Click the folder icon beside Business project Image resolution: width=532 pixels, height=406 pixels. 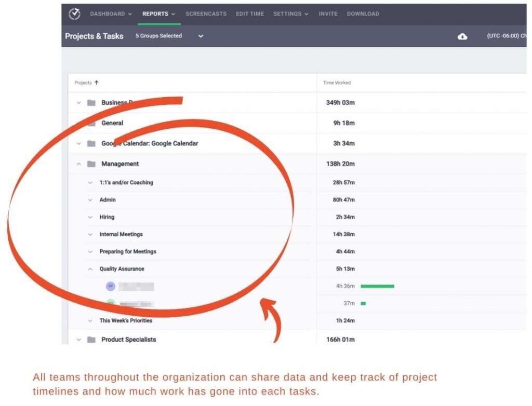(90, 102)
